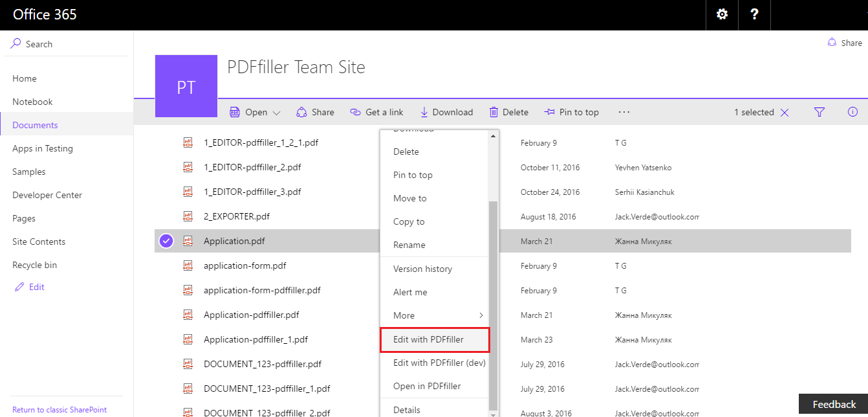This screenshot has height=417, width=868.
Task: Click the PDF icon of 1_EDITOR-pdffiller_2.pdf
Action: [188, 168]
